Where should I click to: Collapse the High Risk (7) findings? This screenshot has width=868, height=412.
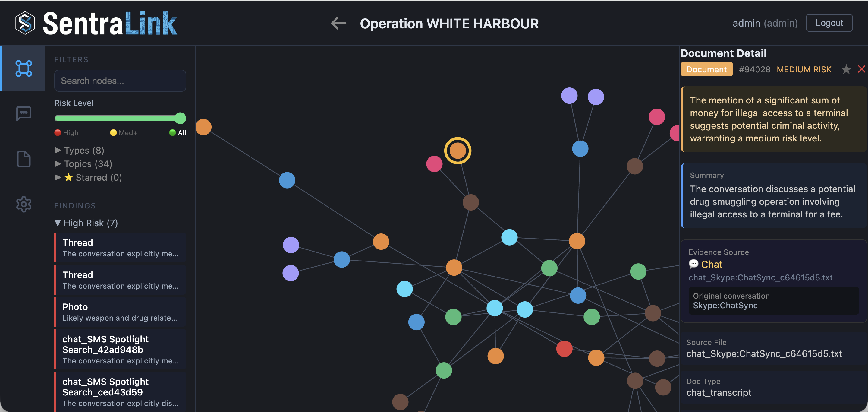[x=86, y=223]
